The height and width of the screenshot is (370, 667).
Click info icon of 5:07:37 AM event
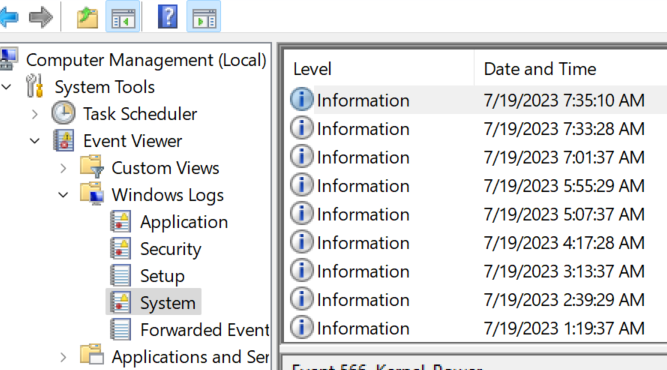(x=302, y=213)
